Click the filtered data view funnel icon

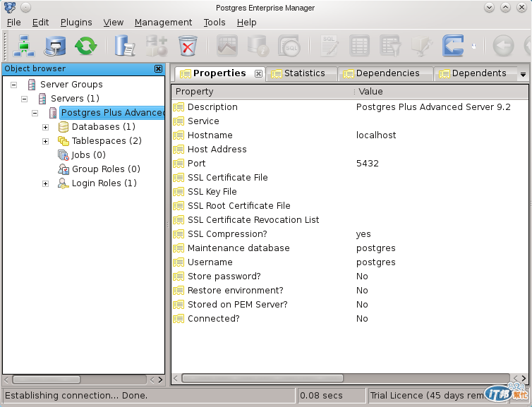(x=390, y=46)
